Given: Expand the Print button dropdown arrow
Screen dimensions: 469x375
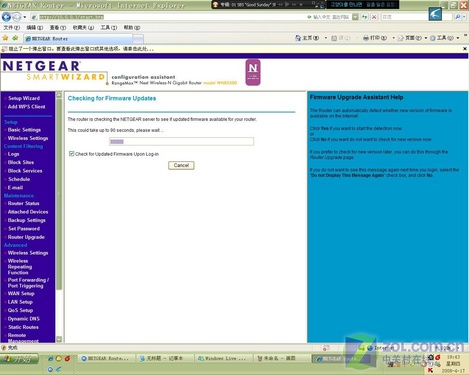Looking at the screenshot, I should (393, 38).
